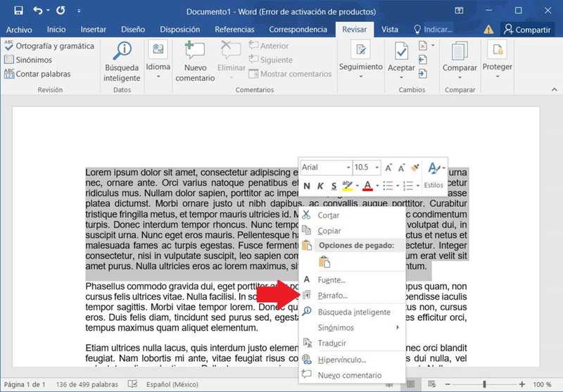The image size is (563, 392).
Task: Select Nuevo comentario in context menu
Action: point(353,375)
